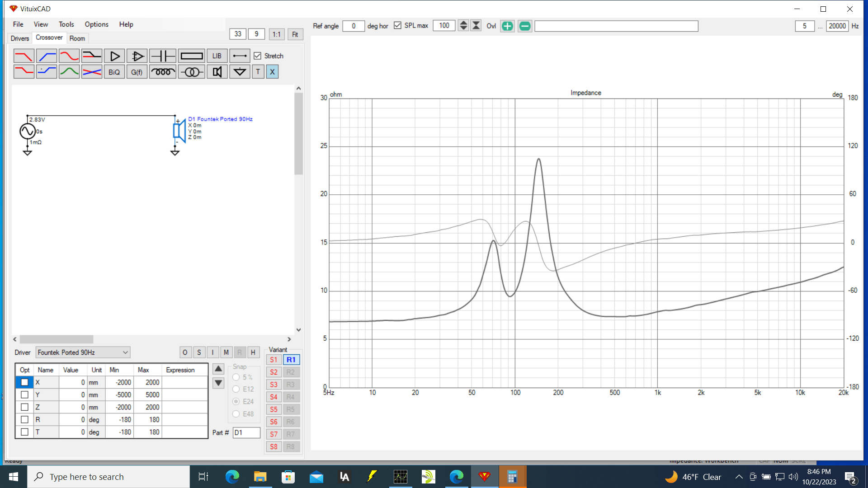868x488 pixels.
Task: Click schematic scroll right arrow
Action: (289, 339)
